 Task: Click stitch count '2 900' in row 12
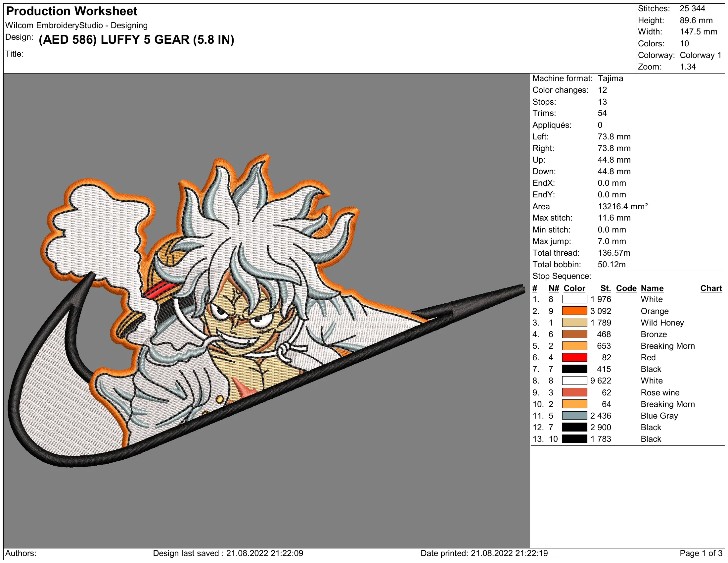click(x=601, y=427)
